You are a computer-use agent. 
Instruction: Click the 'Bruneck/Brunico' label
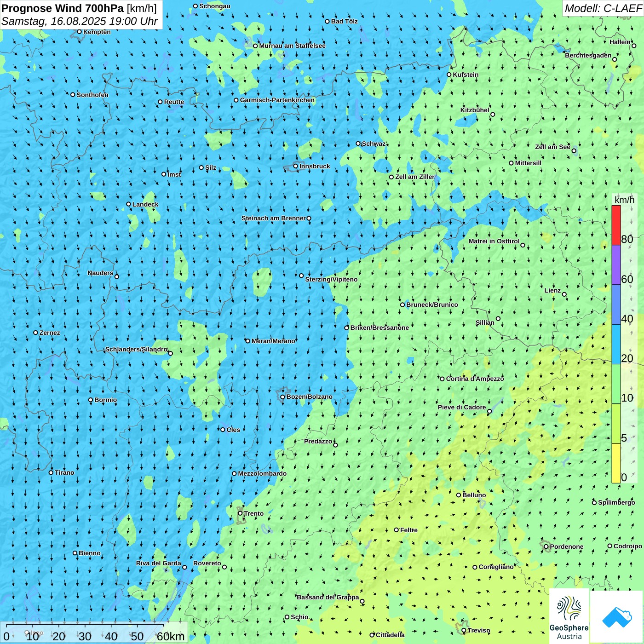click(x=432, y=305)
